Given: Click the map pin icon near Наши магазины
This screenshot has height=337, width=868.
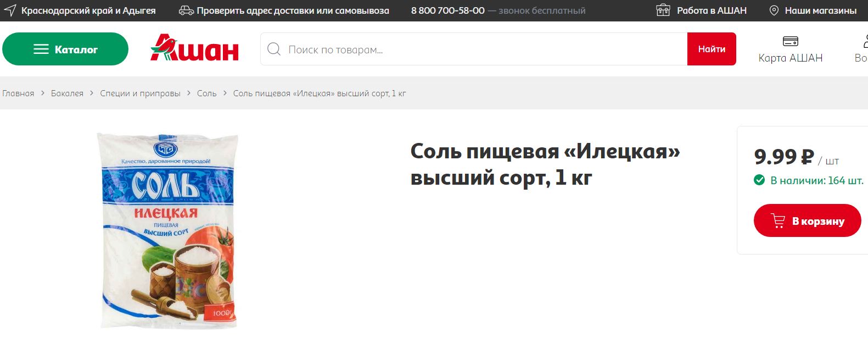Looking at the screenshot, I should tap(774, 10).
